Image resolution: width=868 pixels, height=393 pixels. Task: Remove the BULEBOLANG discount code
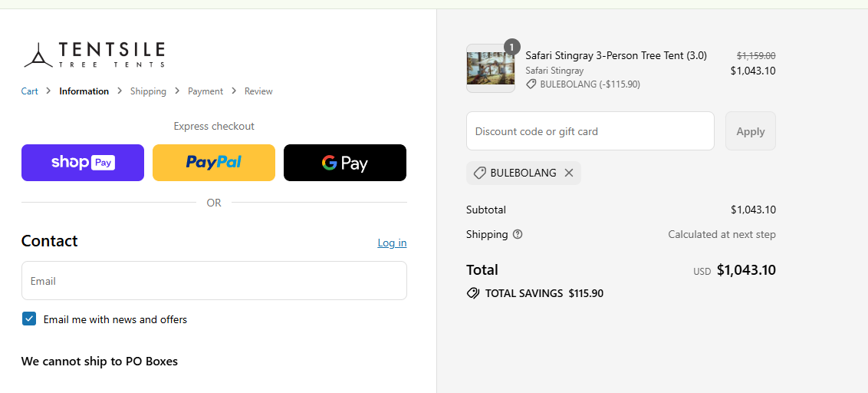click(568, 173)
